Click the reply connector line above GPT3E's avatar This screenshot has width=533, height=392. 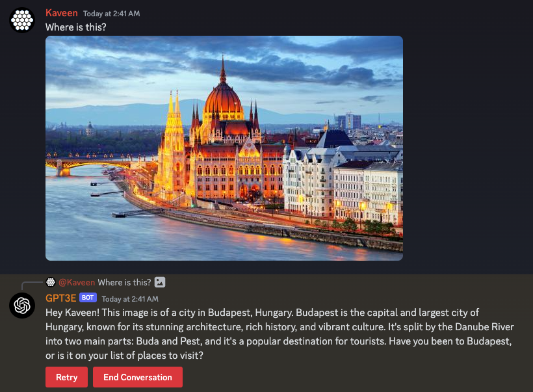coord(32,285)
